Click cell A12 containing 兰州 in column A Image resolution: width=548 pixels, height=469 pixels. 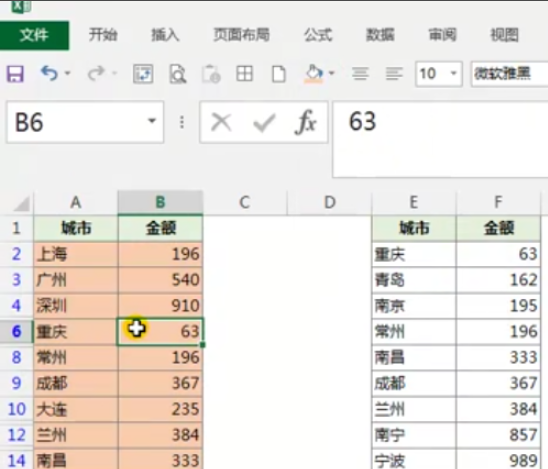pyautogui.click(x=76, y=435)
